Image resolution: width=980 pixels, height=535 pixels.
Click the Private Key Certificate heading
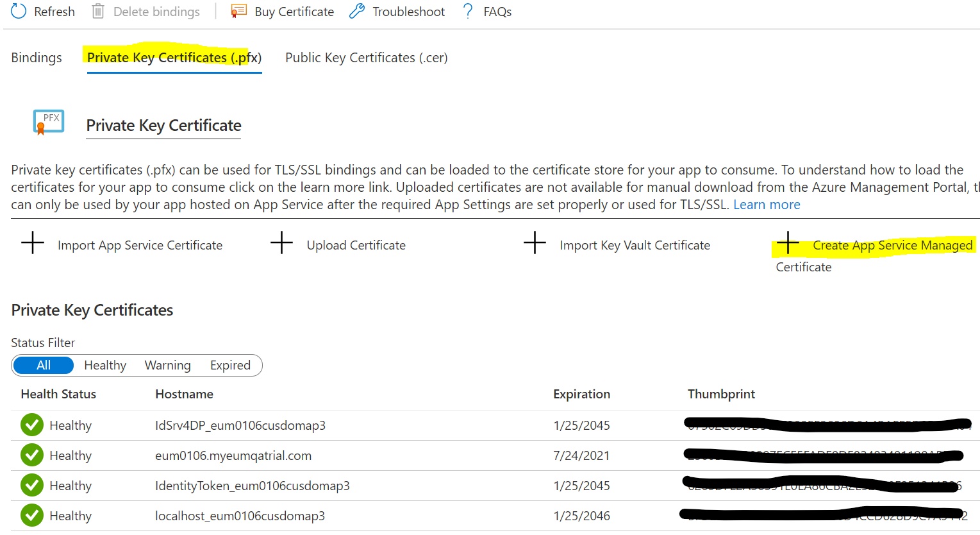tap(163, 125)
